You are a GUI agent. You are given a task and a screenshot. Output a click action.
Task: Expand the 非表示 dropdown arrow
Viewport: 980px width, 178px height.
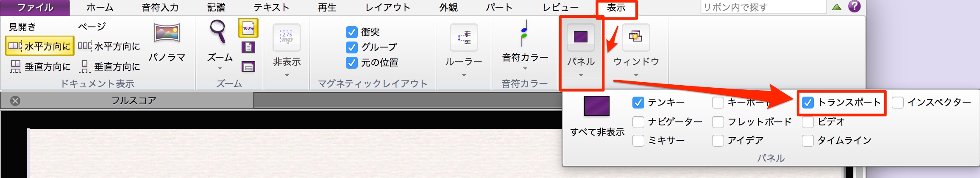pos(287,75)
